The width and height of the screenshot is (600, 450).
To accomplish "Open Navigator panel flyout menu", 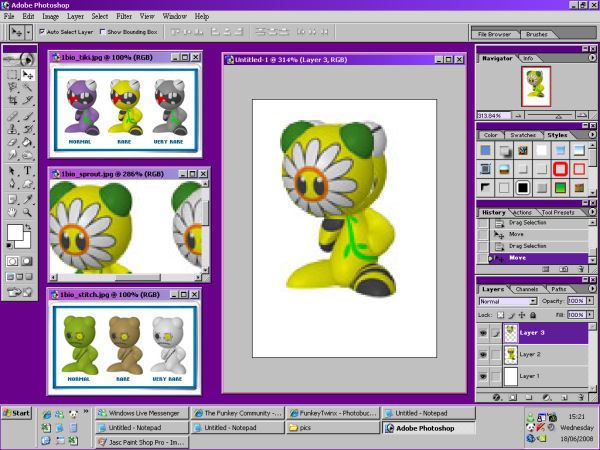I will (x=592, y=58).
